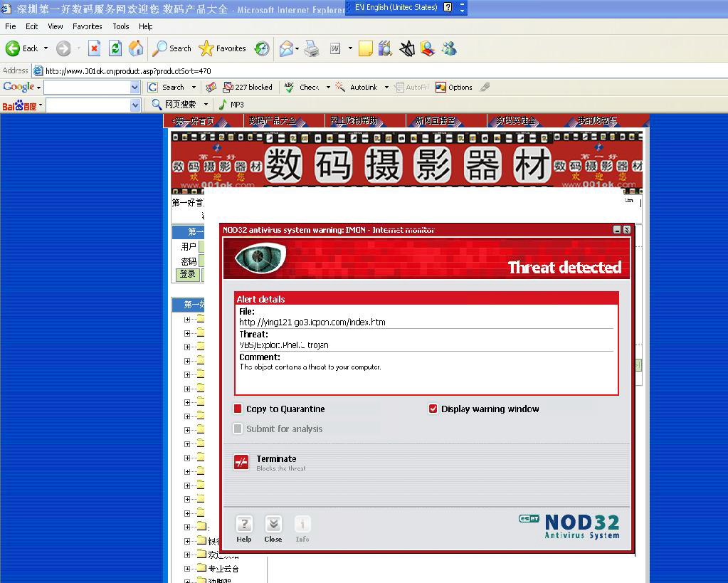The width and height of the screenshot is (728, 583).
Task: Go to Home page icon
Action: click(x=136, y=48)
